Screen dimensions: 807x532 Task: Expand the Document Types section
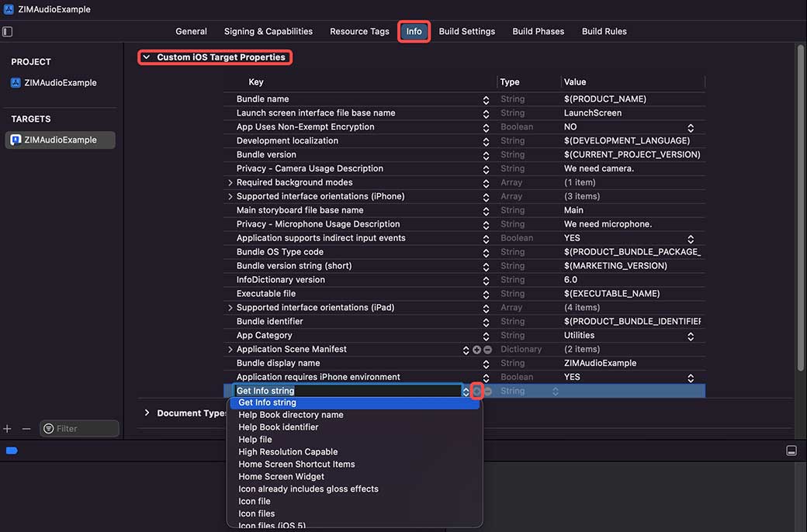tap(147, 413)
